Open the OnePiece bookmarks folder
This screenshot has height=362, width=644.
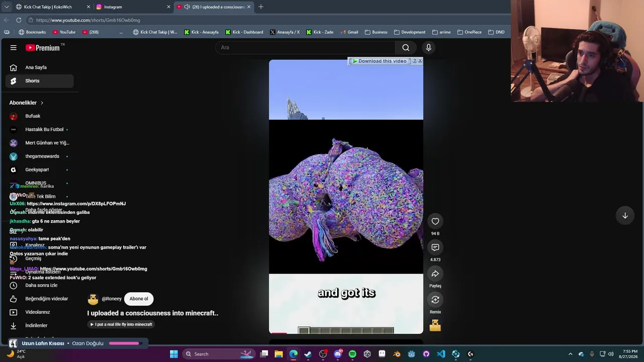(469, 32)
